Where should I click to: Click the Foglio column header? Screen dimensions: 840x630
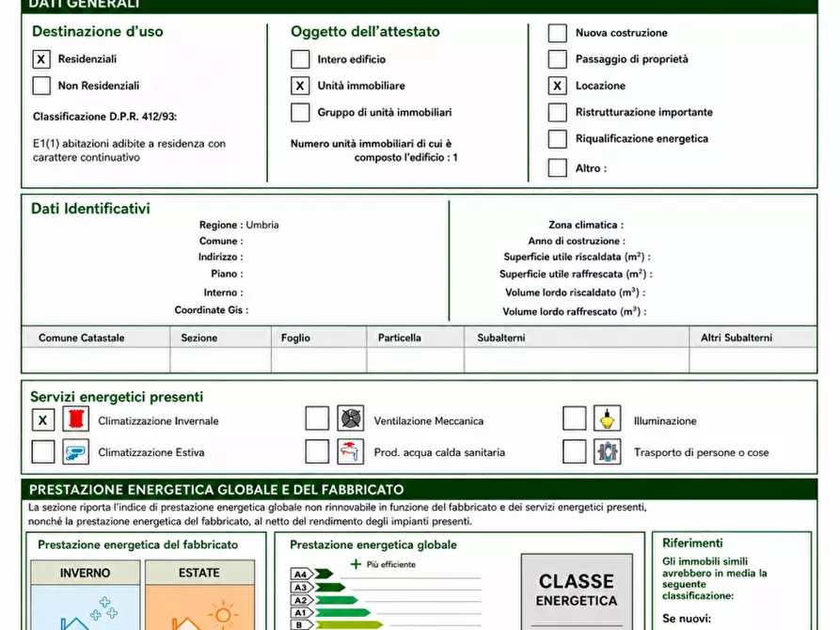[x=319, y=338]
